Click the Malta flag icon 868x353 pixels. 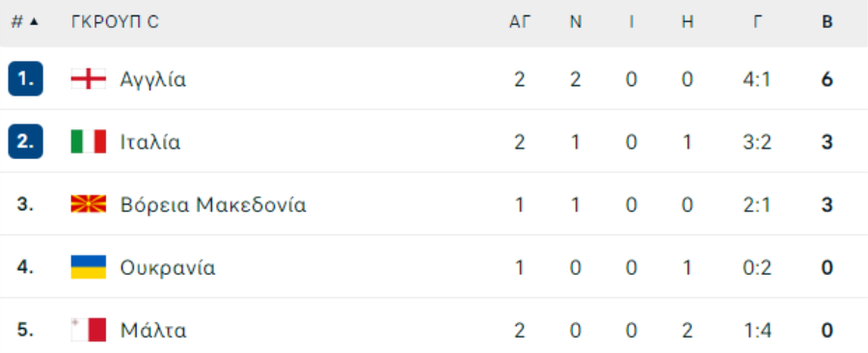click(89, 330)
